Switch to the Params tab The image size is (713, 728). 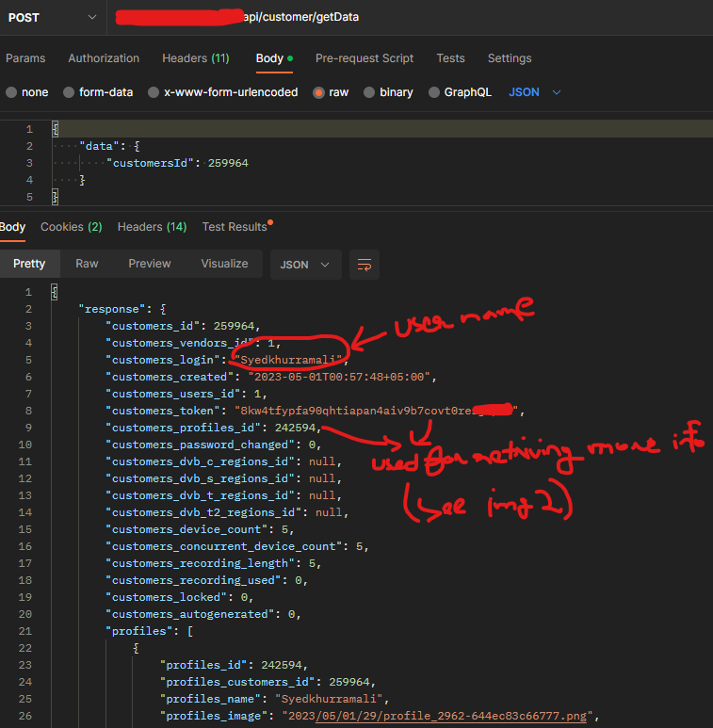tap(25, 58)
